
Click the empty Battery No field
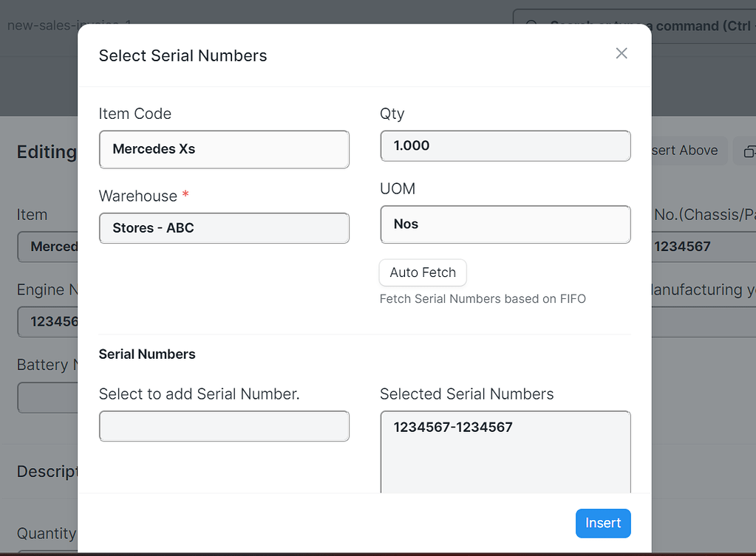click(x=44, y=397)
